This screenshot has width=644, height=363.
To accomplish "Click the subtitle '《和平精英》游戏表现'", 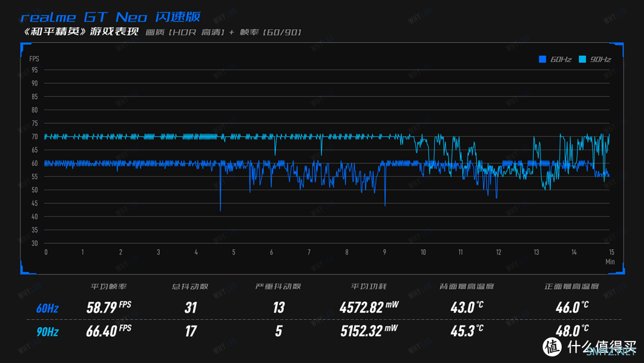I will point(80,32).
